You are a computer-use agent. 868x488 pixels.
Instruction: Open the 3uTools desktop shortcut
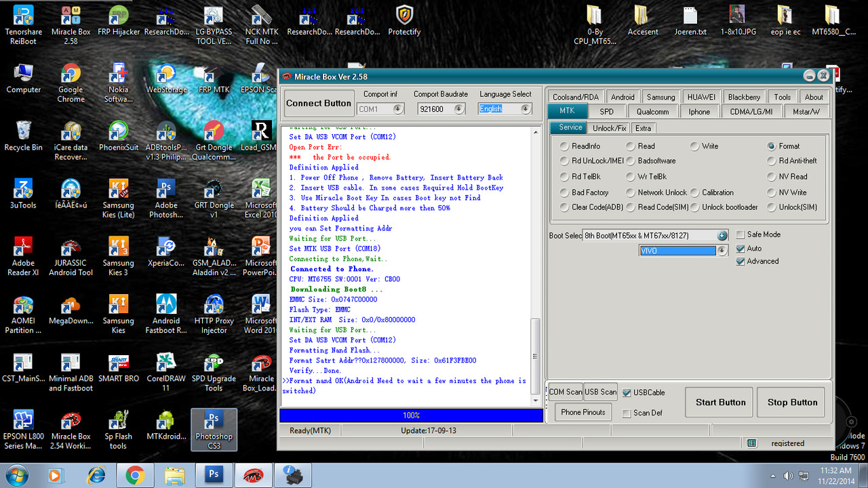pos(24,193)
